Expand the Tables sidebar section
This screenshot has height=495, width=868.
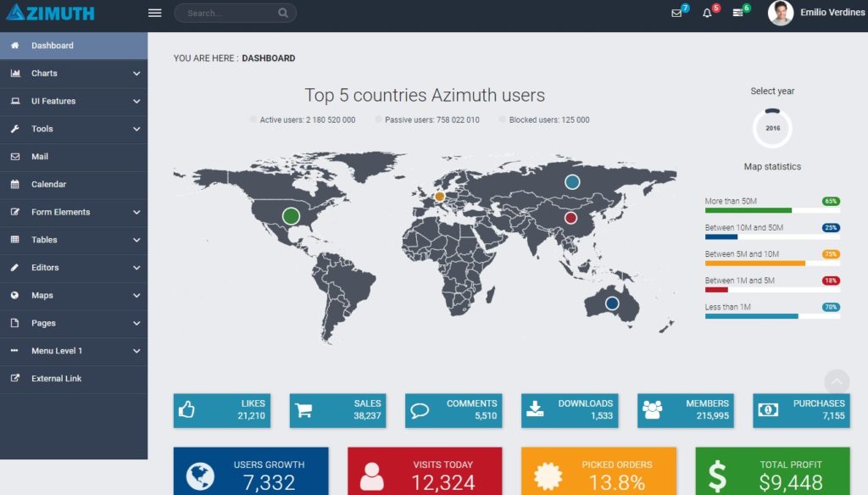(74, 240)
